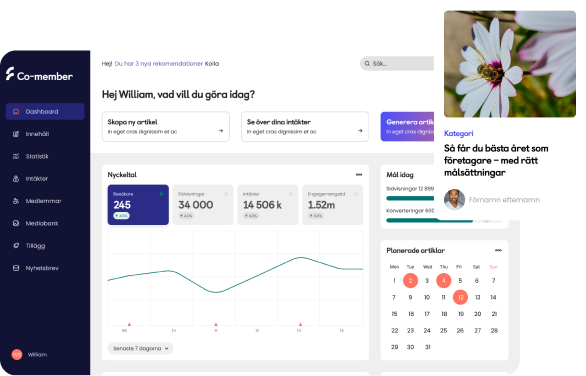Click the Intäkter money bag icon

[16, 179]
